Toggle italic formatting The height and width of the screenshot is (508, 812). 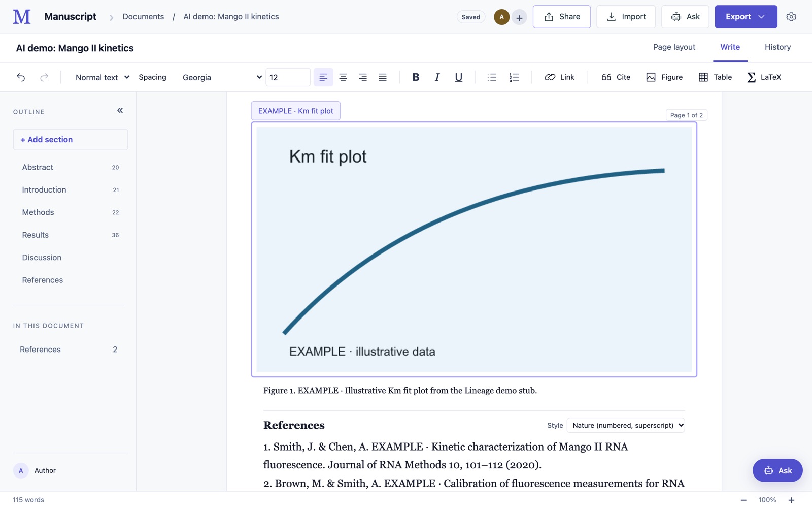437,77
